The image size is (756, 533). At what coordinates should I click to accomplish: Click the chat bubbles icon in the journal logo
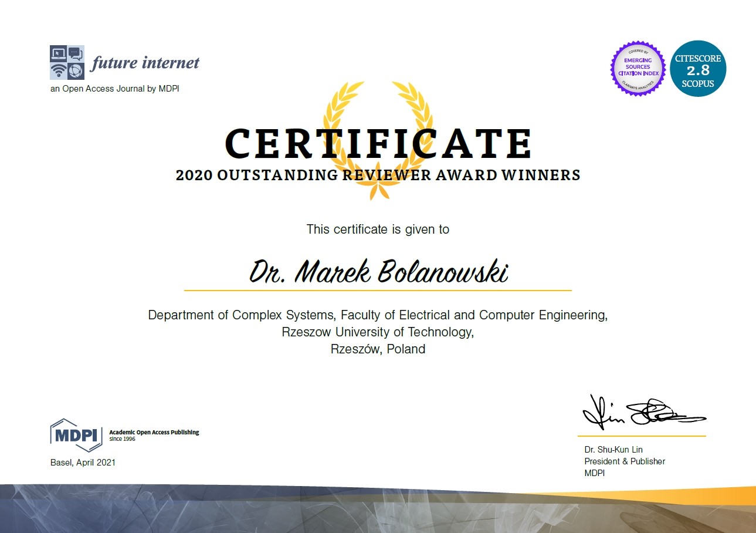pyautogui.click(x=75, y=54)
